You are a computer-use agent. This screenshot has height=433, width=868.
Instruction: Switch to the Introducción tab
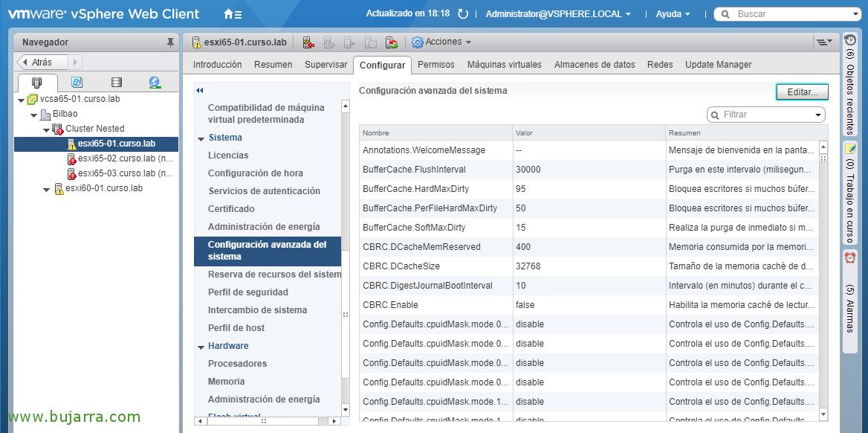pos(218,65)
